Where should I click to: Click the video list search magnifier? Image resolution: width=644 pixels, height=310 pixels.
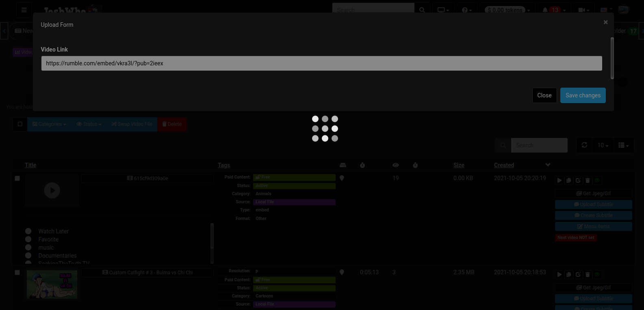click(x=503, y=145)
